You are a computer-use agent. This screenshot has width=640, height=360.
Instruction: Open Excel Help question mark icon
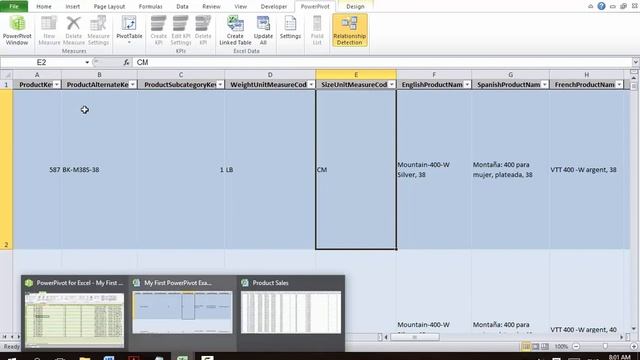coord(601,6)
